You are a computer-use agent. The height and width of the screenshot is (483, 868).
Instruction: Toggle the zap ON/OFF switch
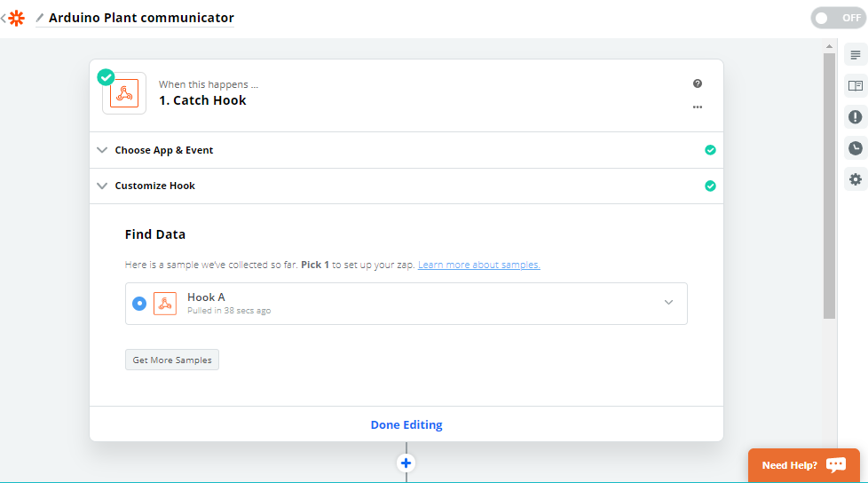point(838,18)
